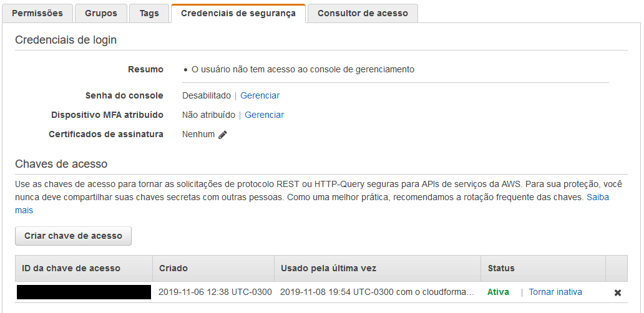Viewport: 644px width, 313px height.
Task: Click Tornar inativa to deactivate the key
Action: tap(555, 292)
